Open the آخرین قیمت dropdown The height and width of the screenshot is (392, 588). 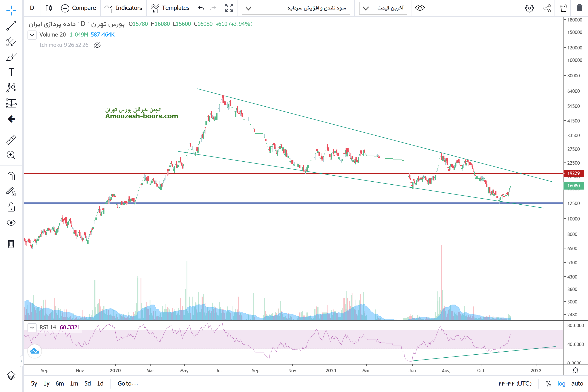click(x=383, y=8)
